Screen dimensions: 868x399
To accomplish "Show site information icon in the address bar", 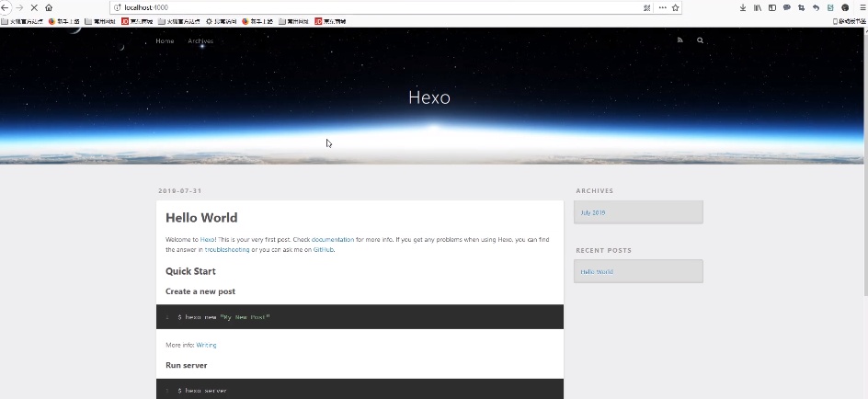I will [x=117, y=7].
